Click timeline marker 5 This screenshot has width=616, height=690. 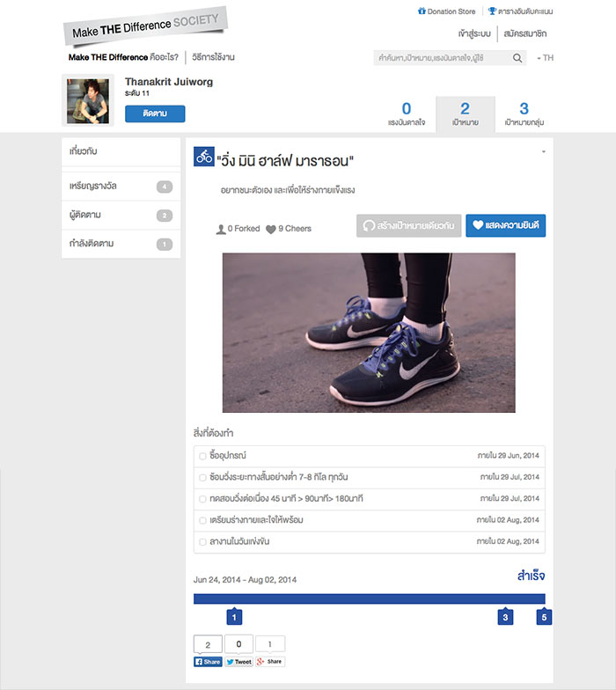[544, 616]
